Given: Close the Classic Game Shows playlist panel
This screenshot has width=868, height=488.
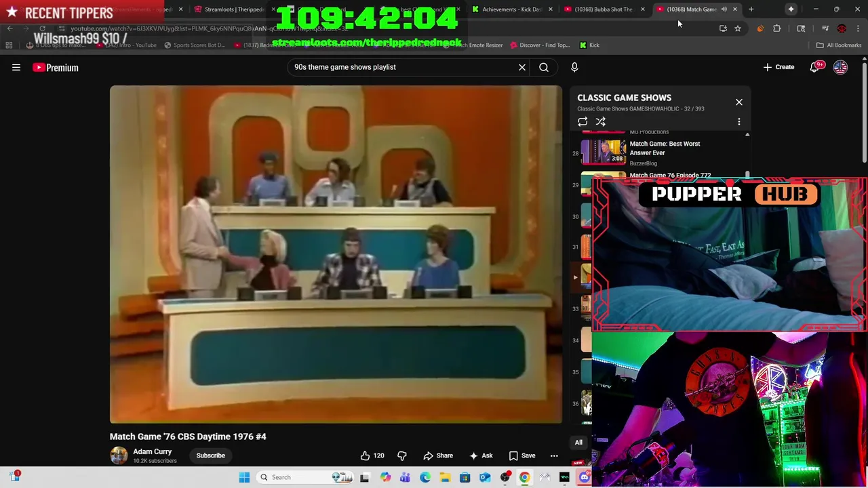Looking at the screenshot, I should coord(739,102).
